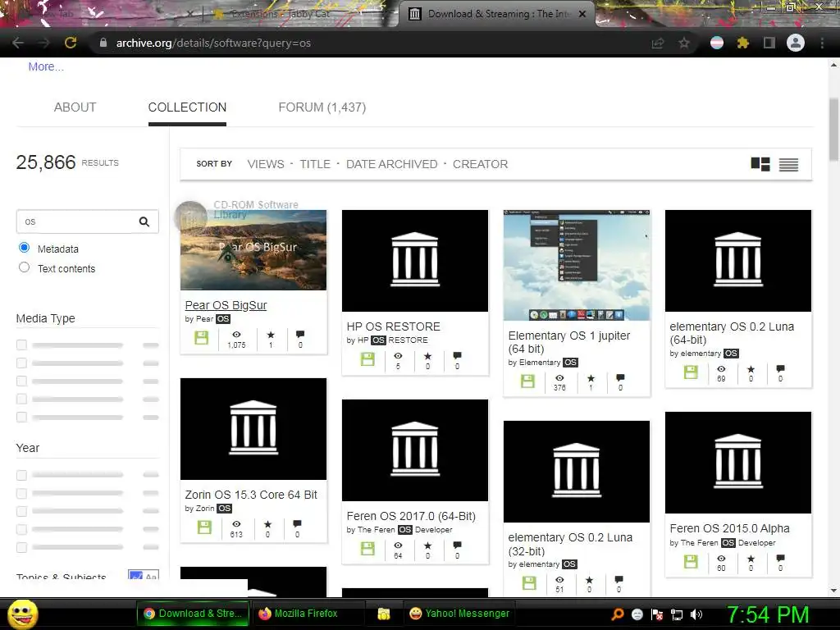The image size is (840, 630).
Task: Reload the archive.org page
Action: [71, 43]
